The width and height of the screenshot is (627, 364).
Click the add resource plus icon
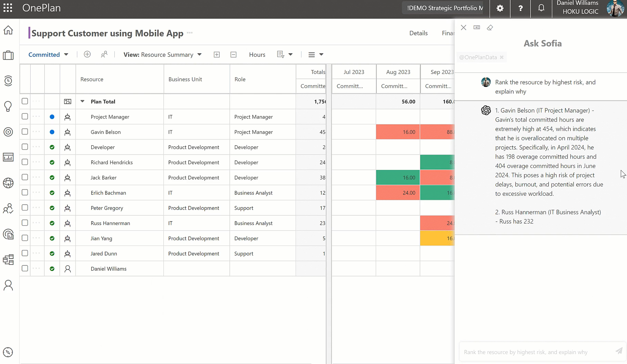[x=87, y=54]
